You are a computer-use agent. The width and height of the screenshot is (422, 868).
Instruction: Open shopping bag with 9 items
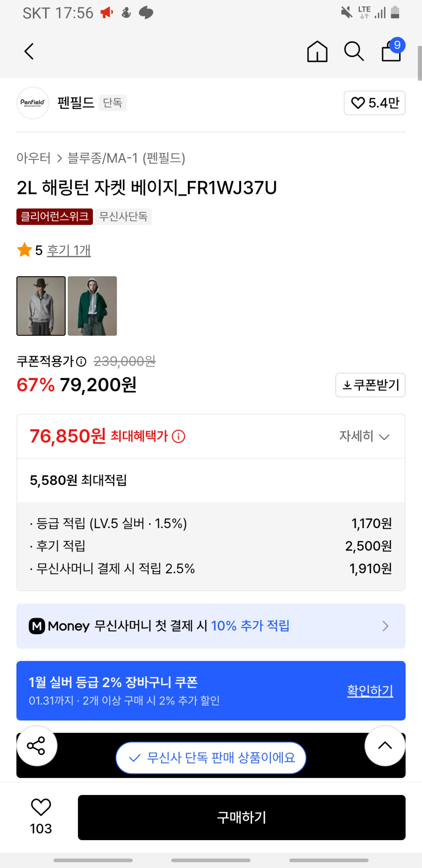[x=392, y=51]
